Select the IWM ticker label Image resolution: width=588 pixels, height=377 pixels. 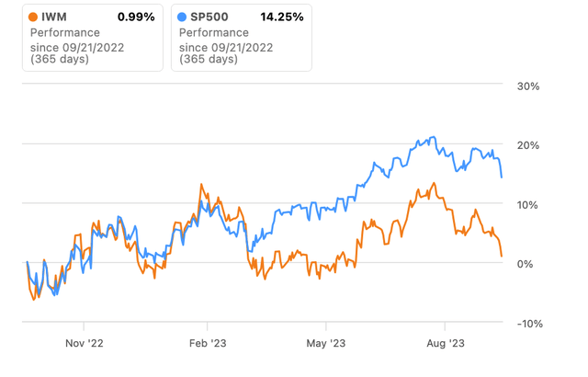(x=55, y=17)
